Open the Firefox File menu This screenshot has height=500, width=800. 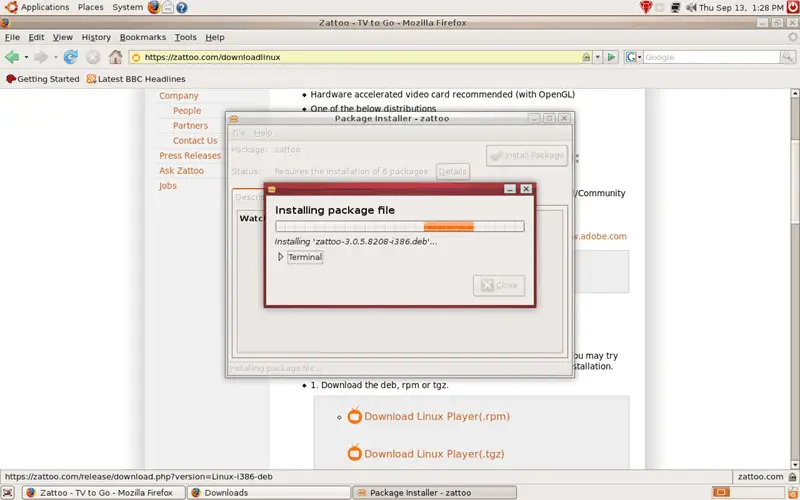tap(12, 37)
